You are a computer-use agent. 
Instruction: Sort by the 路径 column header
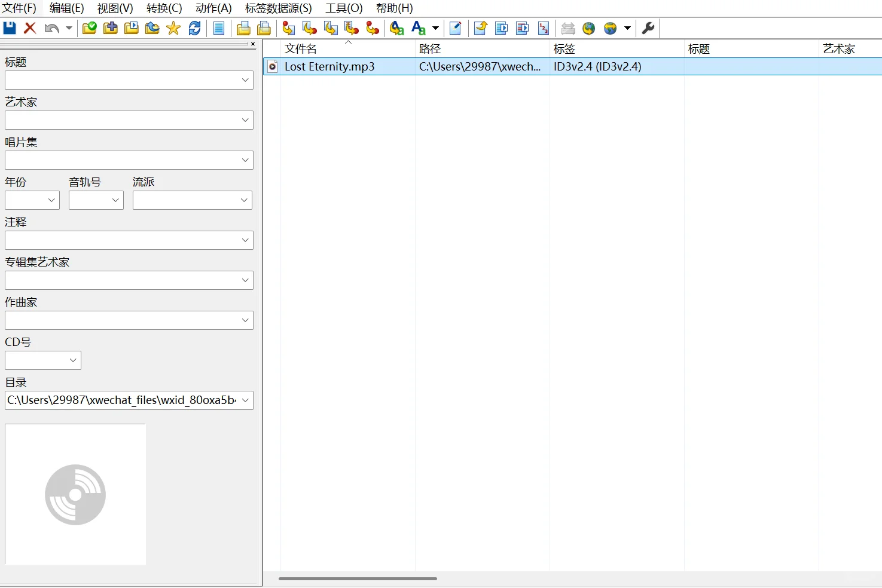pos(482,49)
